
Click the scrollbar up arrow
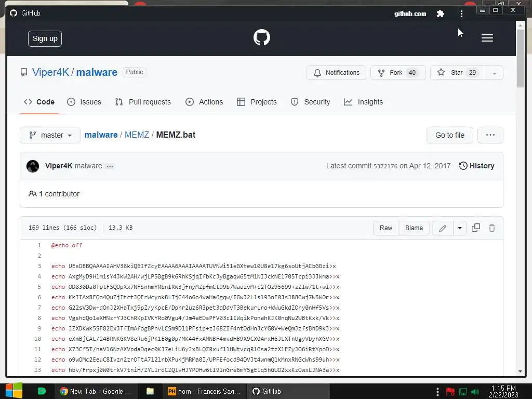coord(520,25)
